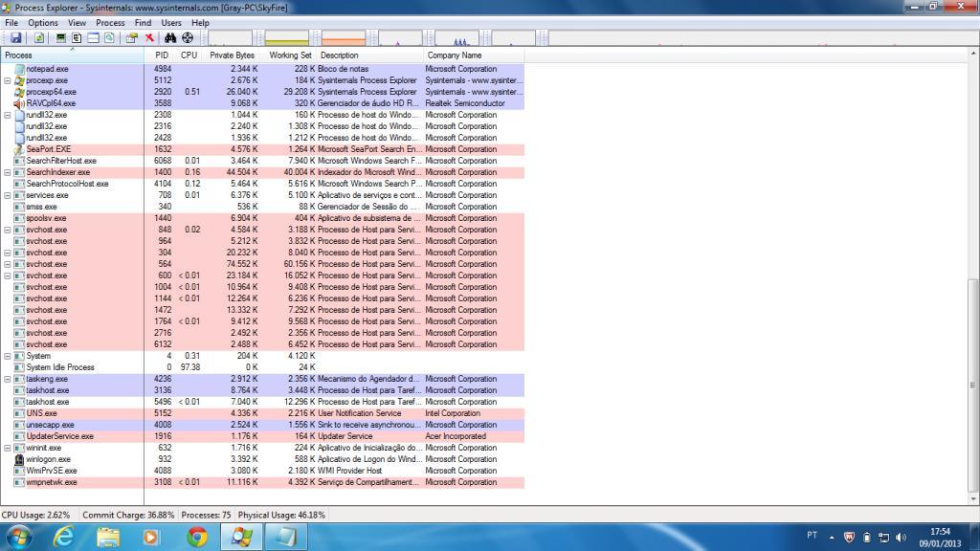Select the wmpnetwk.exe row
Viewport: 980px width, 551px height.
(262, 482)
